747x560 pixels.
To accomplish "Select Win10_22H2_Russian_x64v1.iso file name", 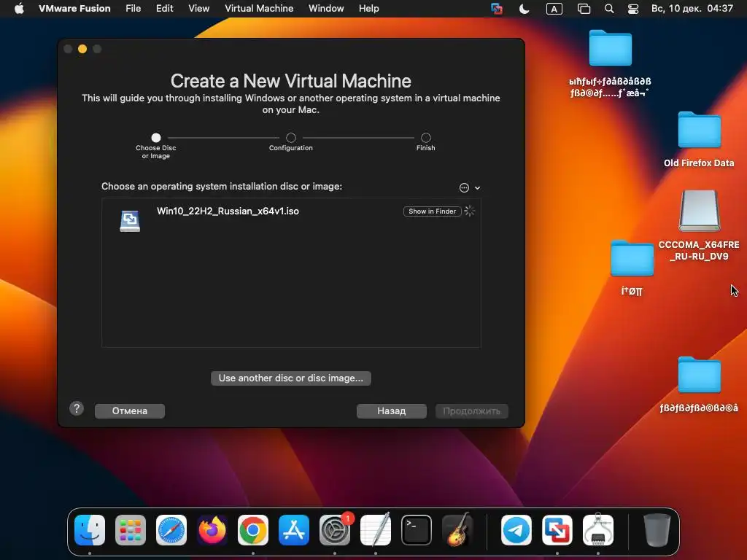I will 228,211.
